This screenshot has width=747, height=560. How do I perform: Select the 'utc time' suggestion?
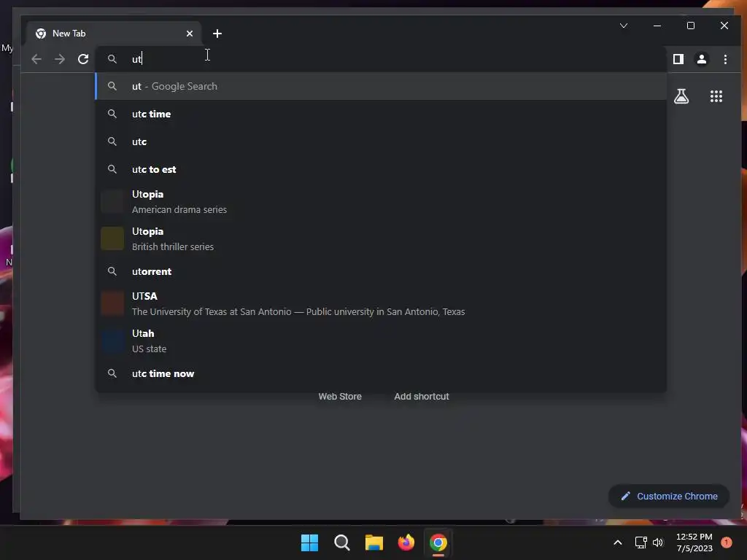(x=381, y=114)
